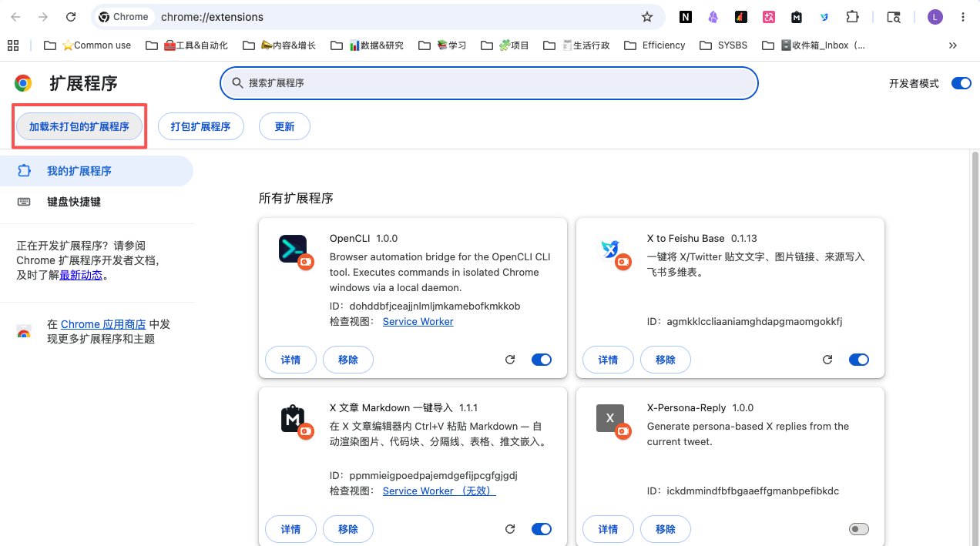Click the X to Feishu Base card logo
The image size is (980, 546).
(609, 249)
